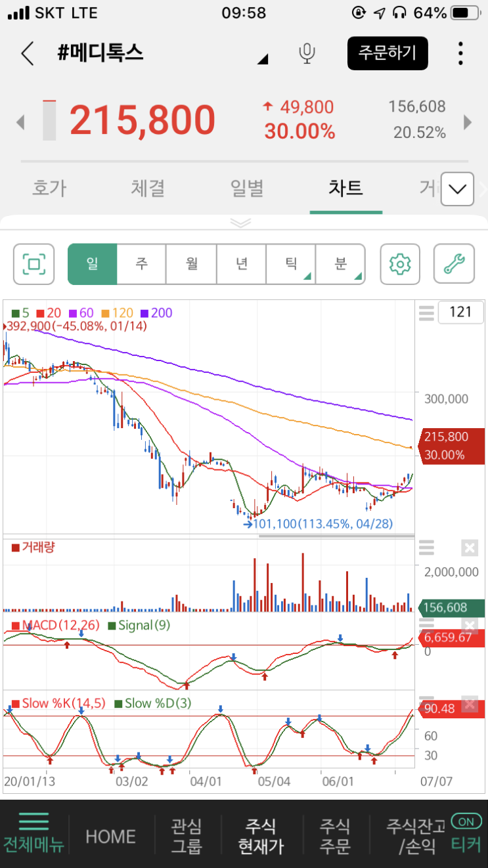
Task: Go to next stock with right arrow
Action: [x=468, y=121]
